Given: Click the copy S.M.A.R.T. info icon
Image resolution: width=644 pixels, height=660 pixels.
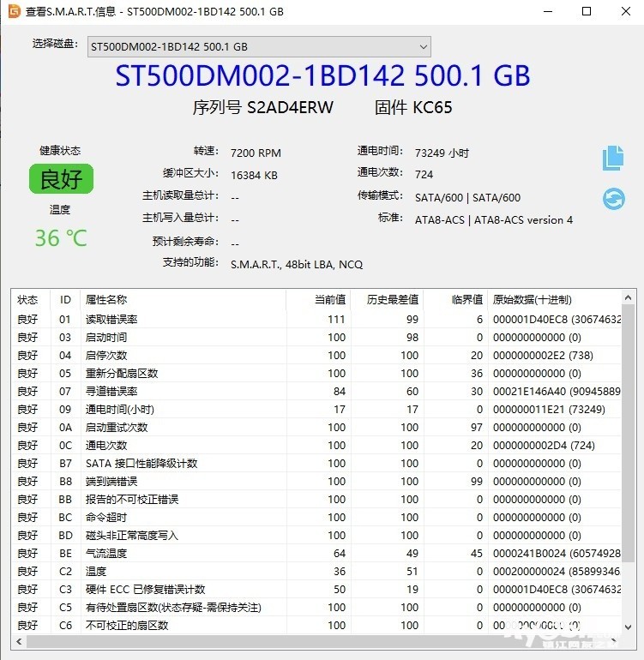Looking at the screenshot, I should coord(613,159).
